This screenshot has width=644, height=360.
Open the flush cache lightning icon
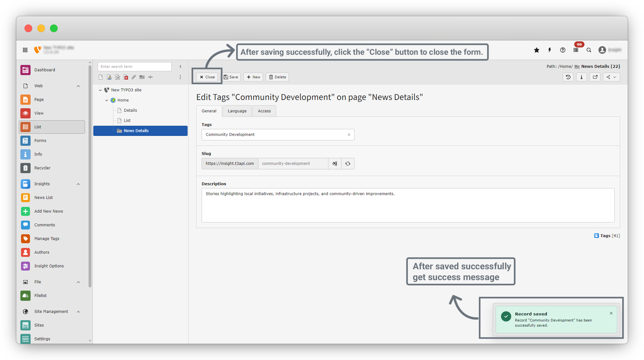pyautogui.click(x=550, y=50)
